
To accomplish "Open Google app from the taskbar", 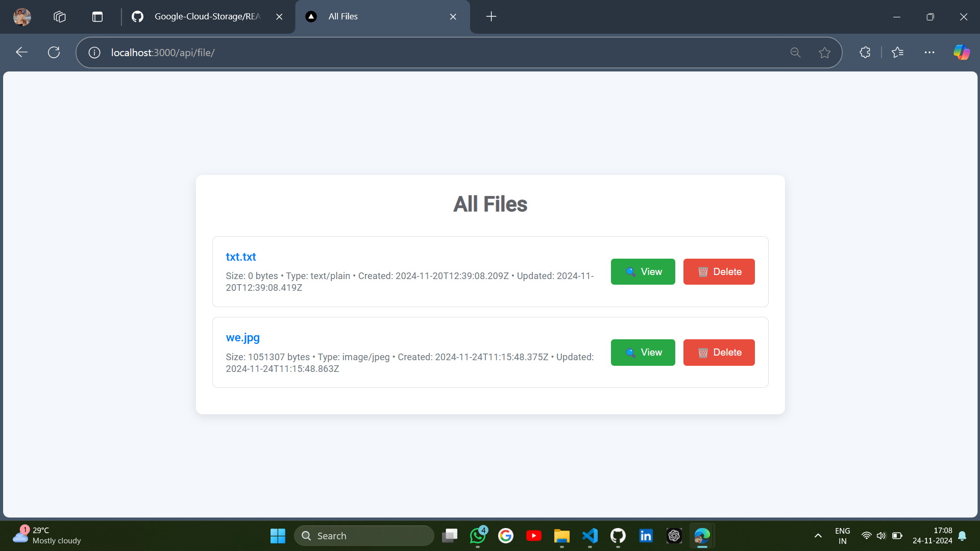I will pyautogui.click(x=506, y=536).
